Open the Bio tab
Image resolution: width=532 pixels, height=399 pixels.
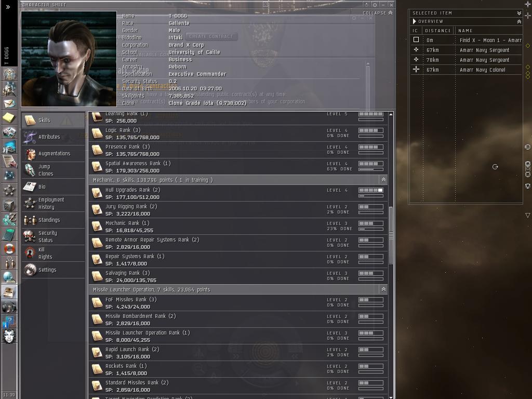tap(54, 187)
